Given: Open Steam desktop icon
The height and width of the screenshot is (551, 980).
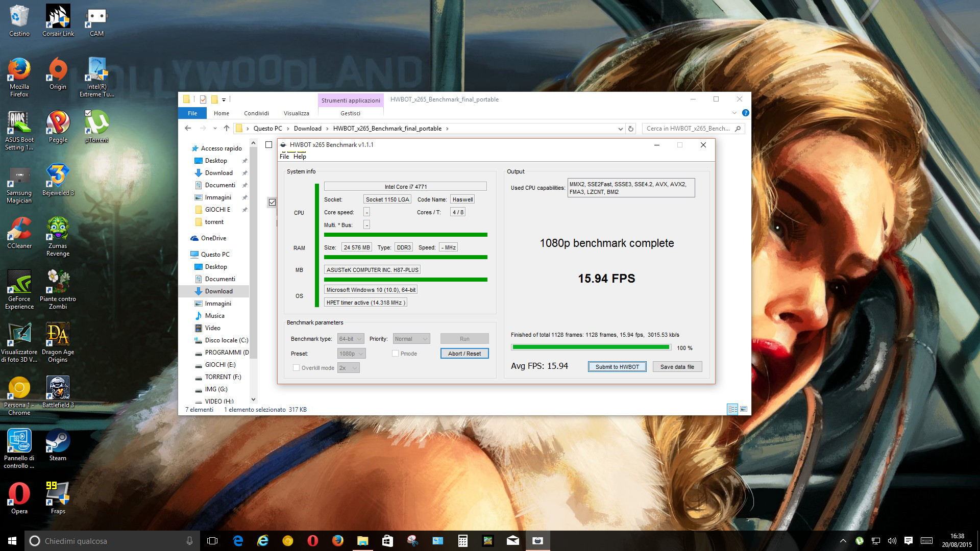Looking at the screenshot, I should point(58,445).
